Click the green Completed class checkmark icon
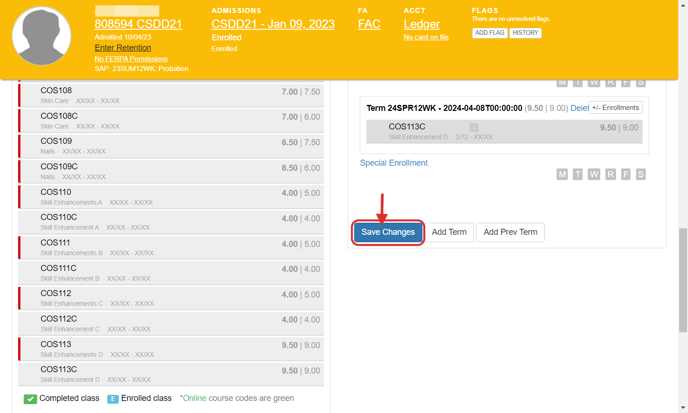This screenshot has width=688, height=413. click(x=30, y=398)
